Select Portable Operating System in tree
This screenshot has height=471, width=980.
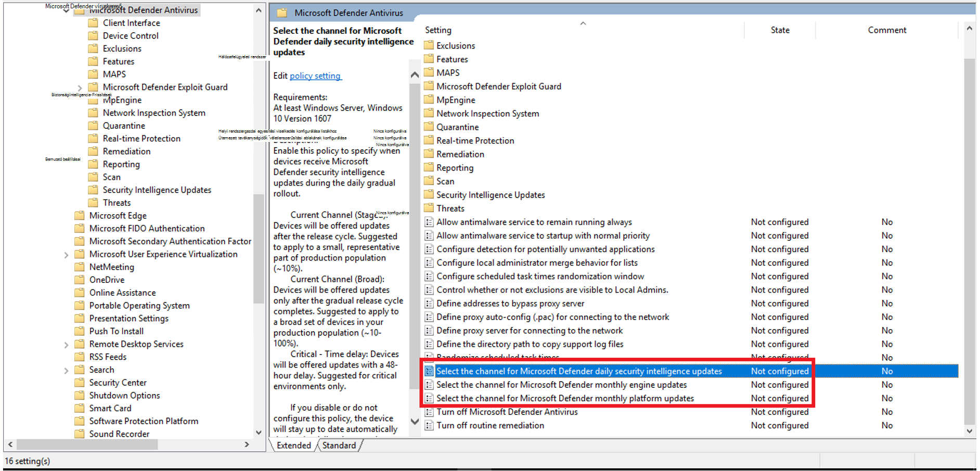point(139,306)
